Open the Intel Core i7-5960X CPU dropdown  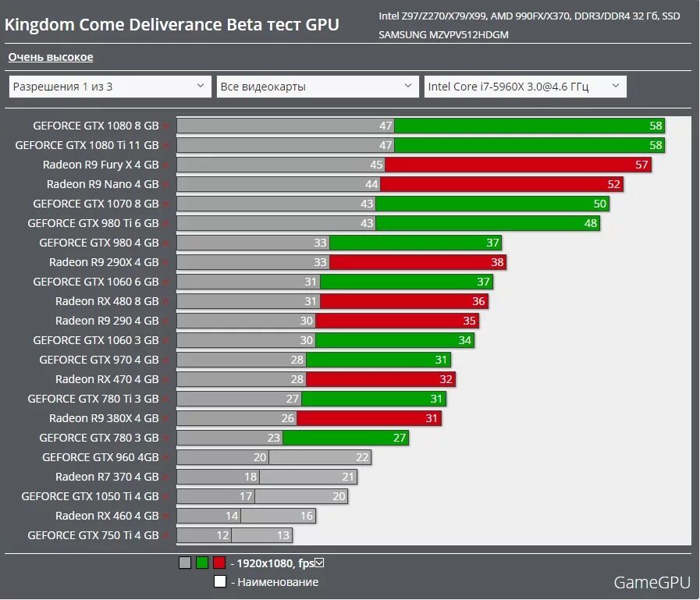tap(525, 87)
